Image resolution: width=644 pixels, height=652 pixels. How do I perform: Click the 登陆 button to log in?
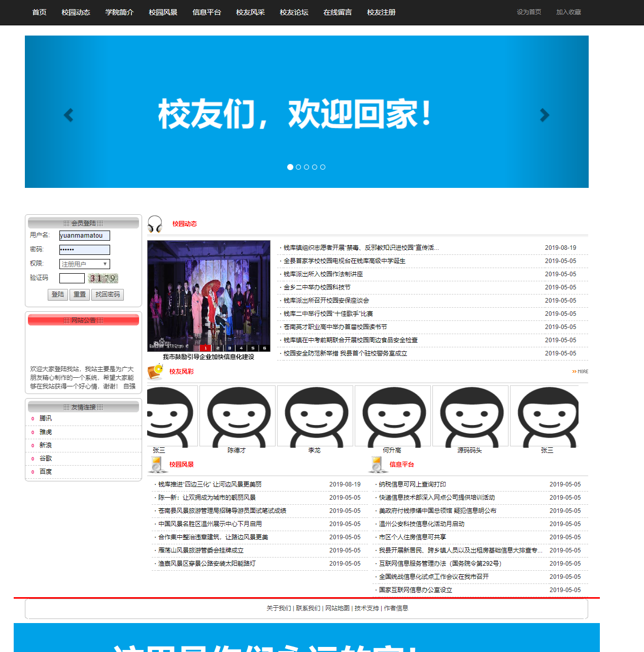point(57,295)
